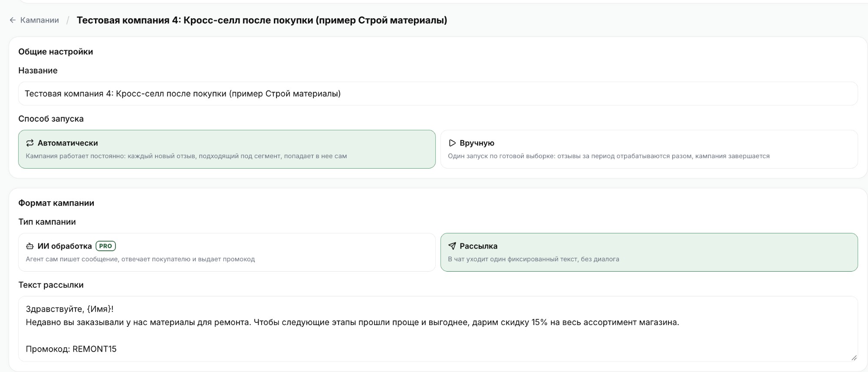Click the Формат кампании heading
Image resolution: width=868 pixels, height=372 pixels.
click(x=56, y=203)
